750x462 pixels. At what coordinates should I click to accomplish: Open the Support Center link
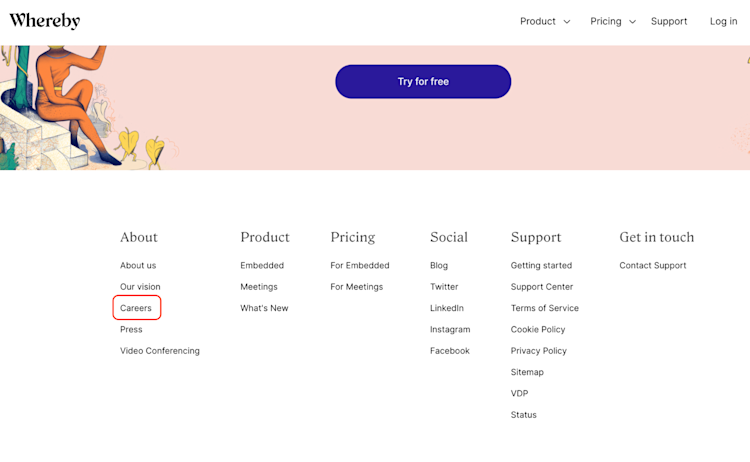pos(541,287)
